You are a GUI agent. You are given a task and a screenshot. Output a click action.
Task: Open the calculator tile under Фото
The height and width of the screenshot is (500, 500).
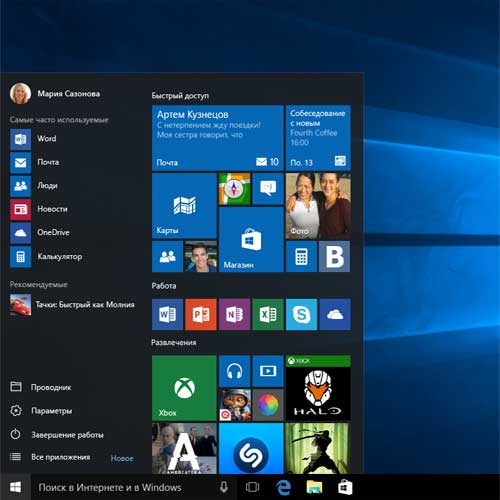[301, 256]
